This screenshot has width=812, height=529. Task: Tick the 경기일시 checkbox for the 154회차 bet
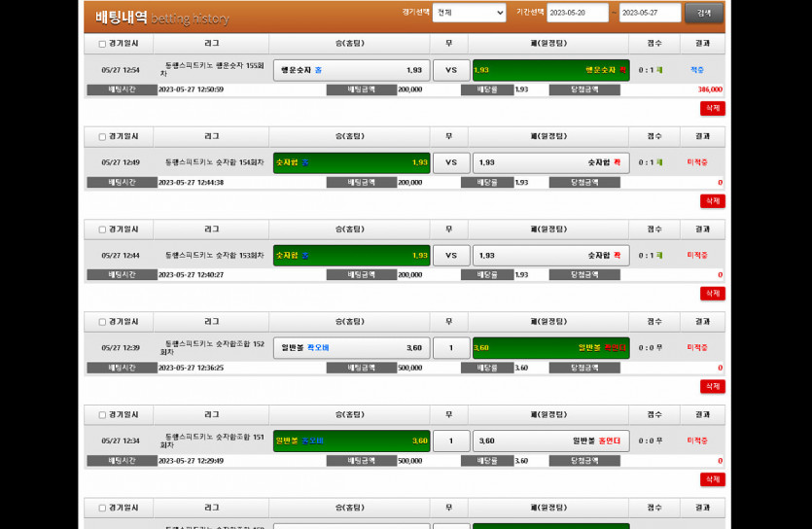102,137
